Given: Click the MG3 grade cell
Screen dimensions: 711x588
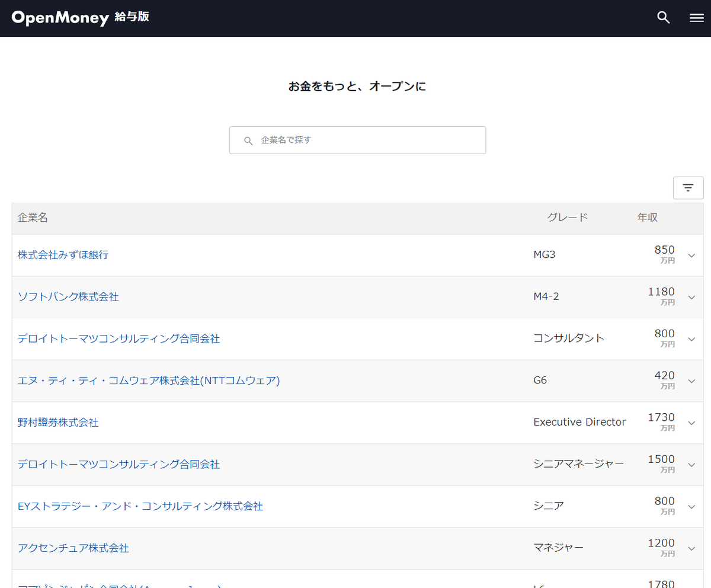Looking at the screenshot, I should pyautogui.click(x=545, y=255).
